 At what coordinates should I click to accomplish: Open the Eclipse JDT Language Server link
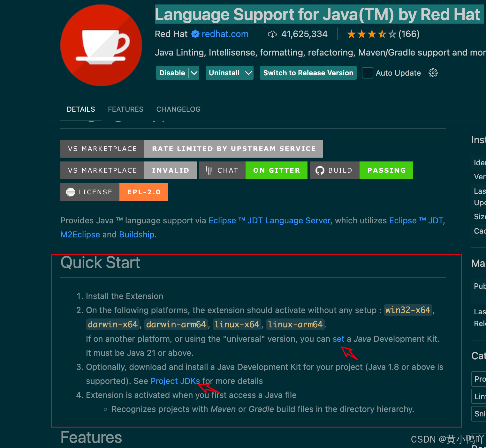[270, 220]
